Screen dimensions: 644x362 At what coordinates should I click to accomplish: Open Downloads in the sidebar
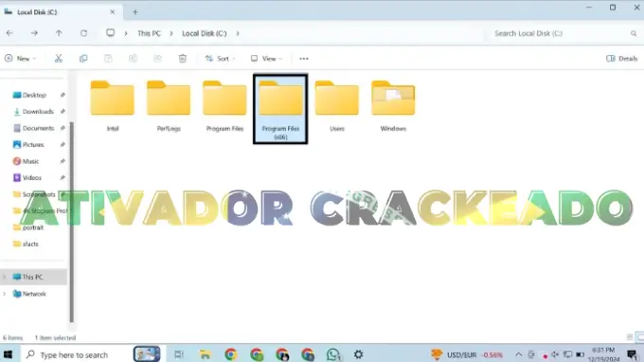pos(38,112)
